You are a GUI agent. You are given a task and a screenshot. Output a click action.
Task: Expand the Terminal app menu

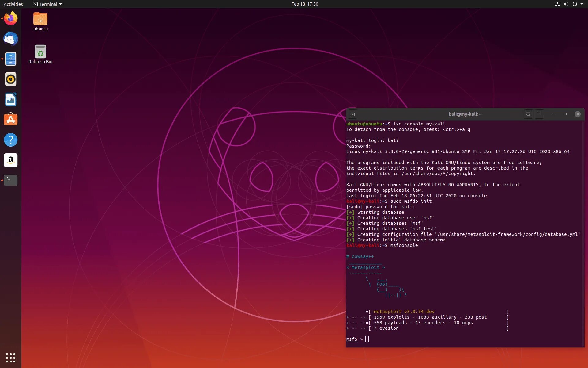click(x=47, y=4)
